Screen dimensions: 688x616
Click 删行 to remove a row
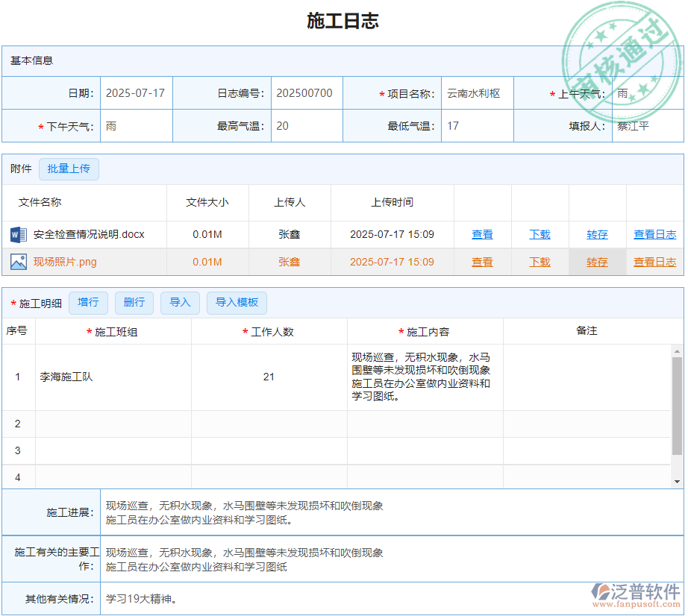(x=134, y=303)
